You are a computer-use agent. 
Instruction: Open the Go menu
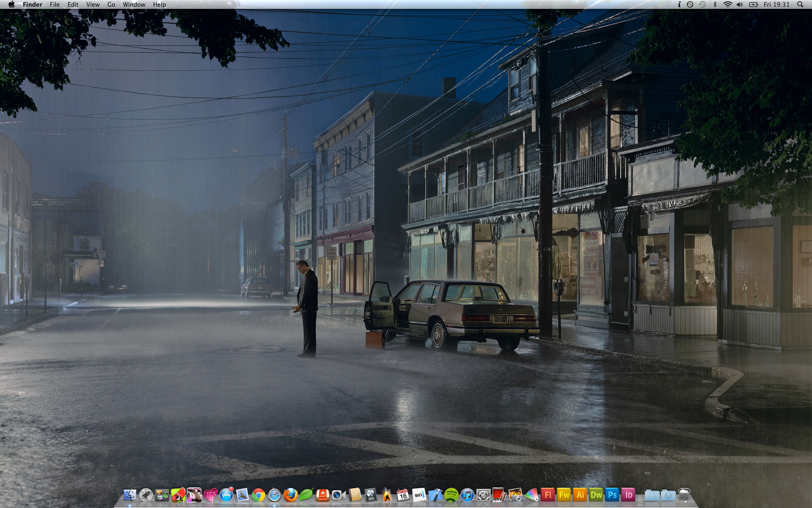tap(111, 4)
